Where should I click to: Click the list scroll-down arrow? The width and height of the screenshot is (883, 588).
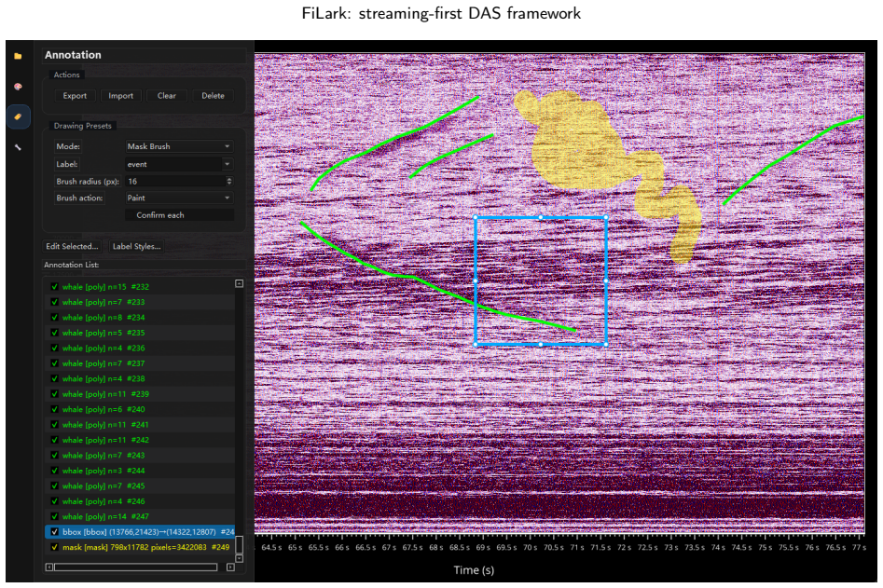click(x=239, y=558)
